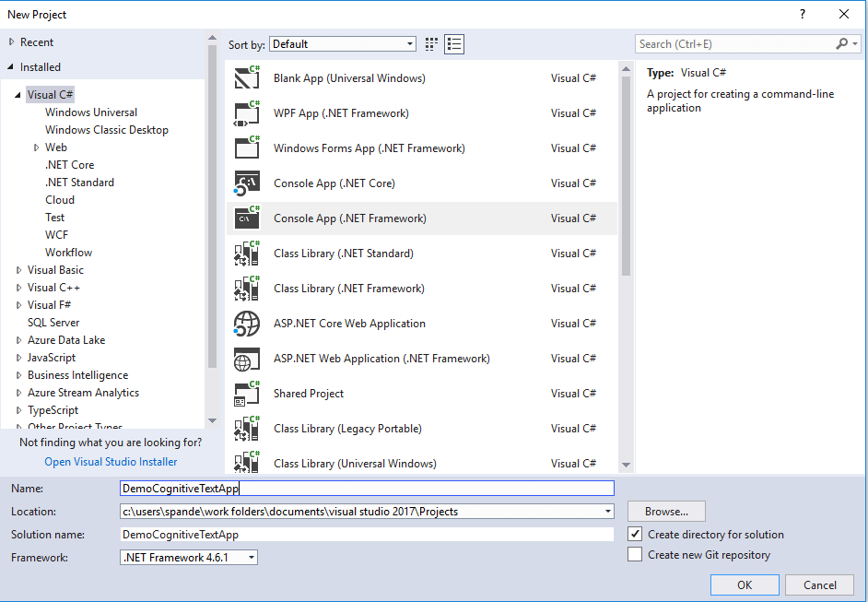Click the search magnifier icon
This screenshot has height=602, width=868.
[841, 43]
